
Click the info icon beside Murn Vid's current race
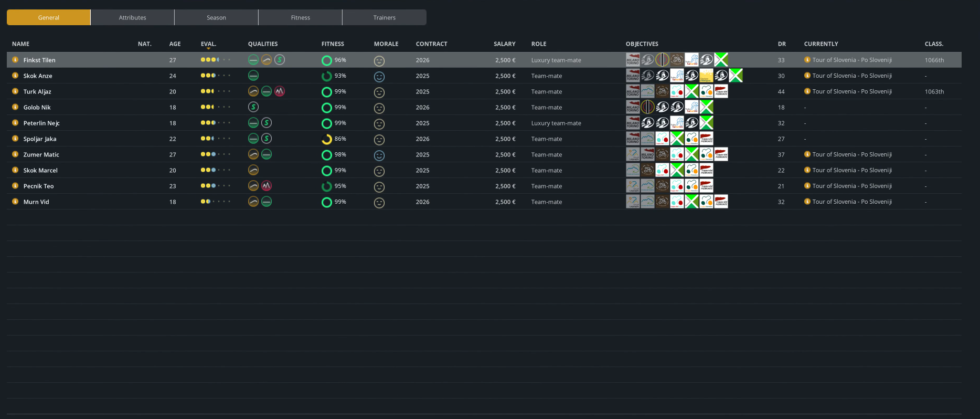pos(807,202)
